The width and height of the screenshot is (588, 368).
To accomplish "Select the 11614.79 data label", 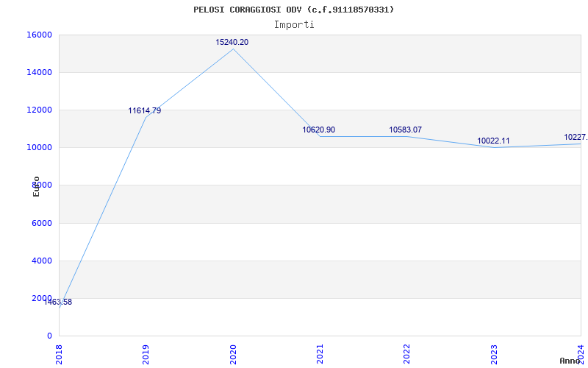I will pyautogui.click(x=145, y=111).
